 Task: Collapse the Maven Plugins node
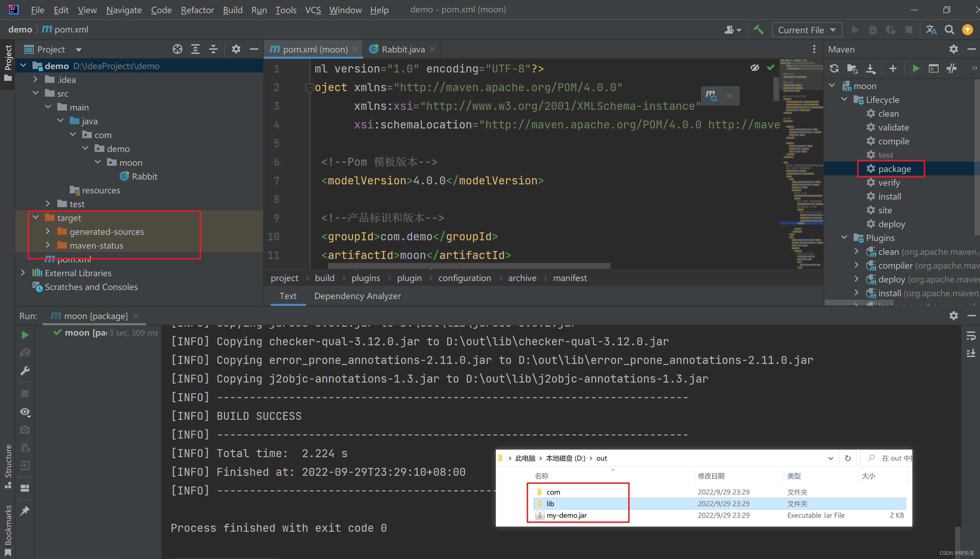pos(844,238)
